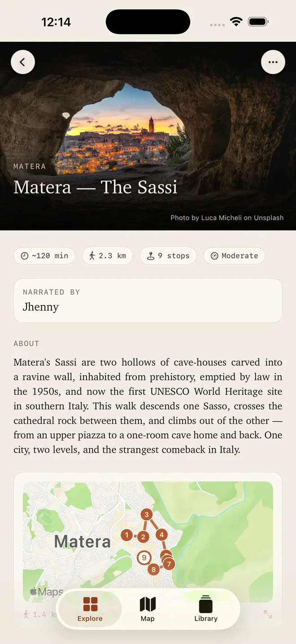This screenshot has width=296, height=644.
Task: Tap the pin icon in 9 stops chip
Action: (151, 256)
